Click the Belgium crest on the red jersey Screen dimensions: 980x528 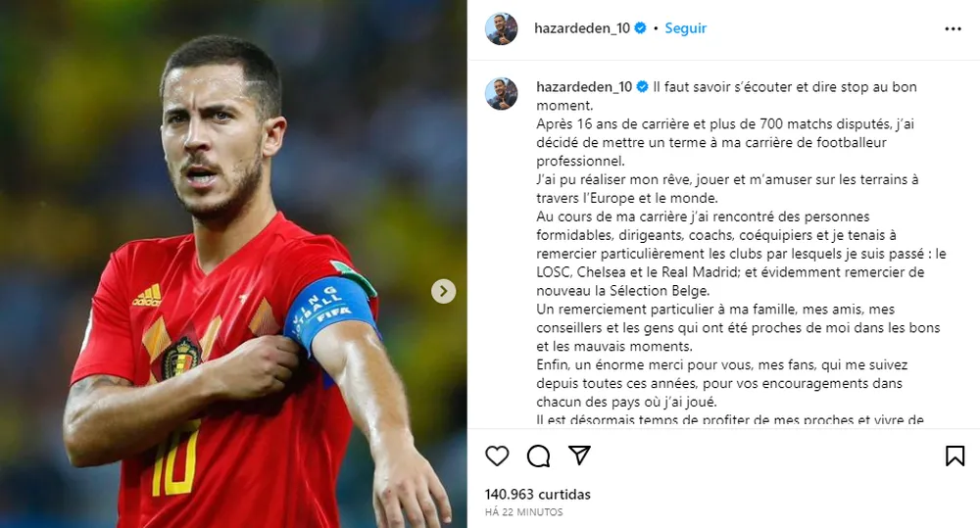point(180,359)
